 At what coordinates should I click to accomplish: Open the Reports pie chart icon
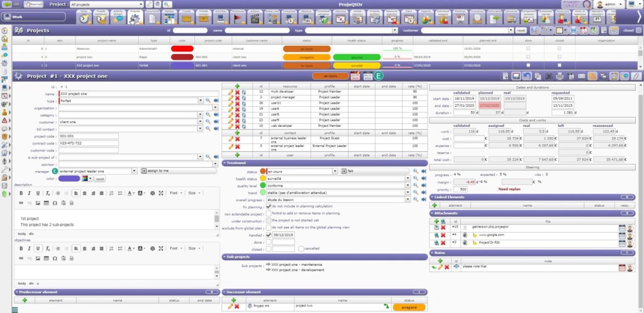[x=427, y=18]
